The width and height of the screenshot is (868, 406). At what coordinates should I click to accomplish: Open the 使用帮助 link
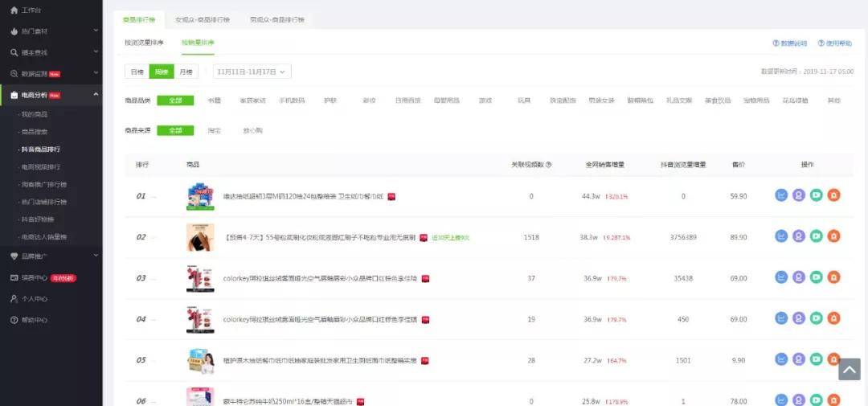click(835, 43)
